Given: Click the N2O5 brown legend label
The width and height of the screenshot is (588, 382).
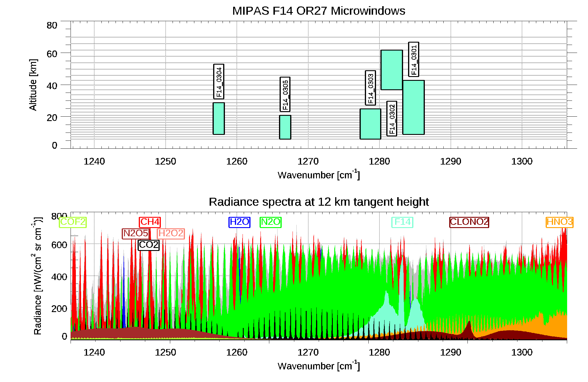Looking at the screenshot, I should coord(136,233).
